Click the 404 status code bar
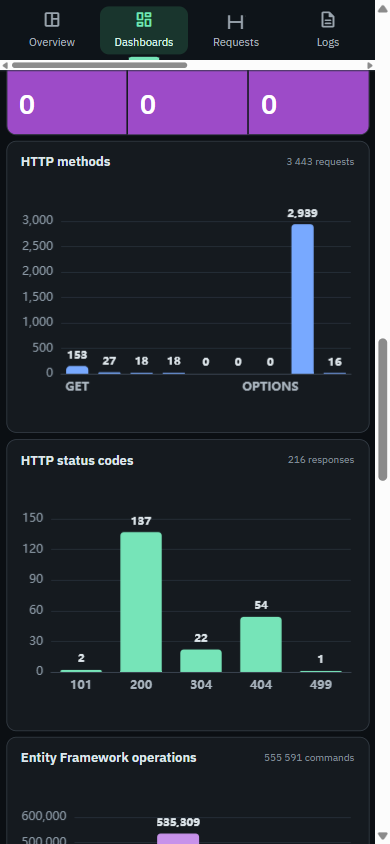 click(261, 644)
